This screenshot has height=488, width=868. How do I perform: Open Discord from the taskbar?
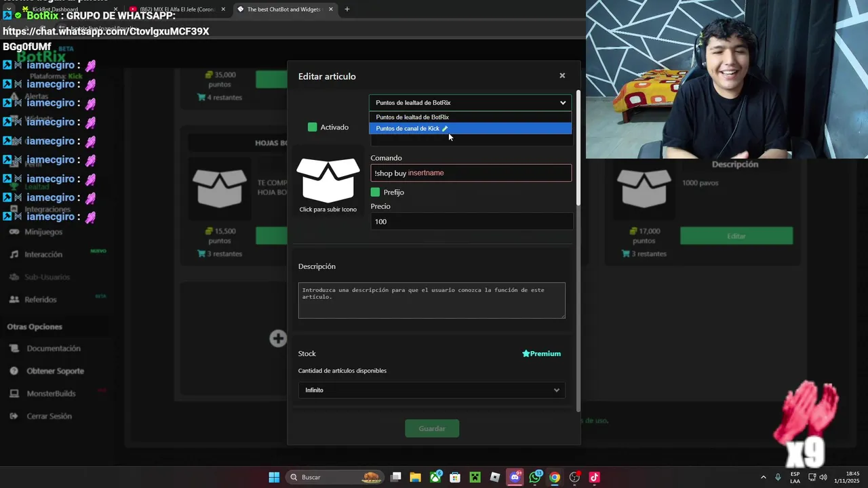click(515, 477)
